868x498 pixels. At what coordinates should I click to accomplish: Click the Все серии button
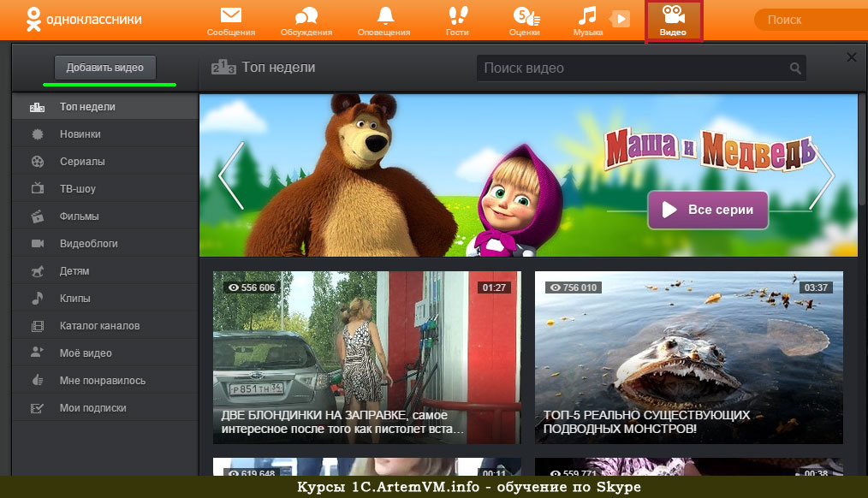708,210
